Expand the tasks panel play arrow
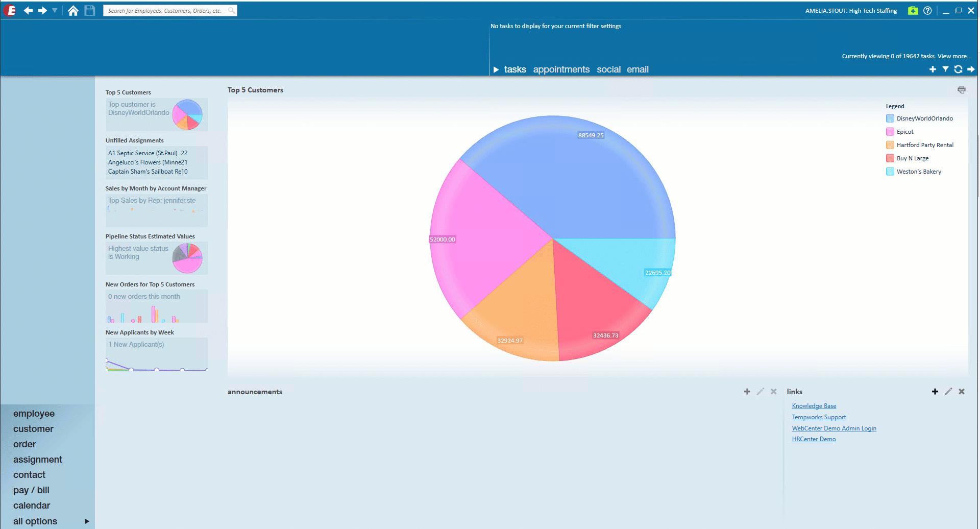This screenshot has height=529, width=980. pos(496,69)
